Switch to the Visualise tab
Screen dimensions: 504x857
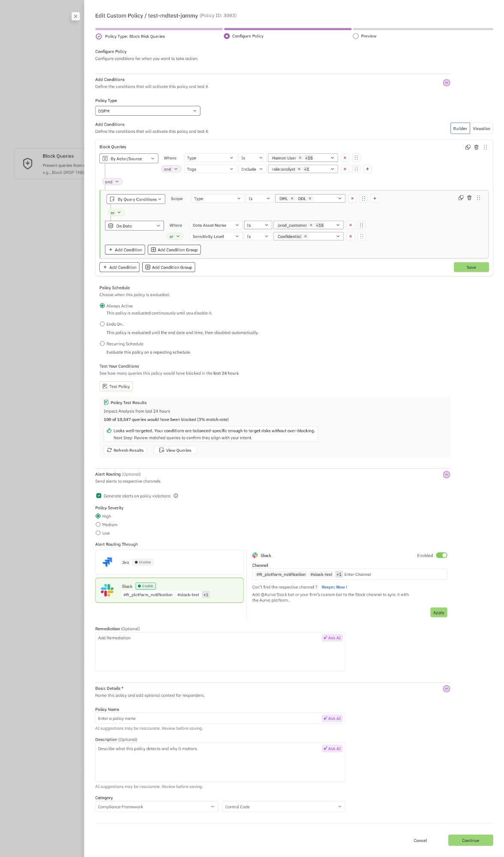pos(481,129)
